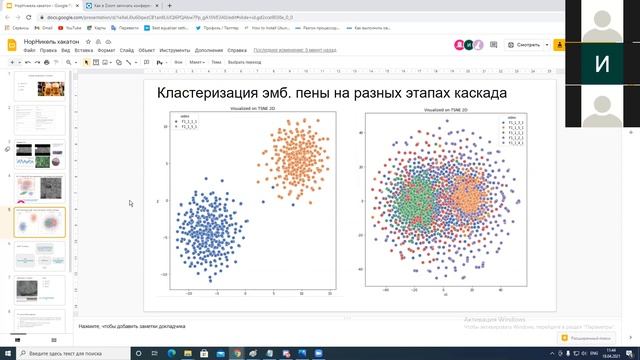Open the comment history icon

[x=493, y=45]
